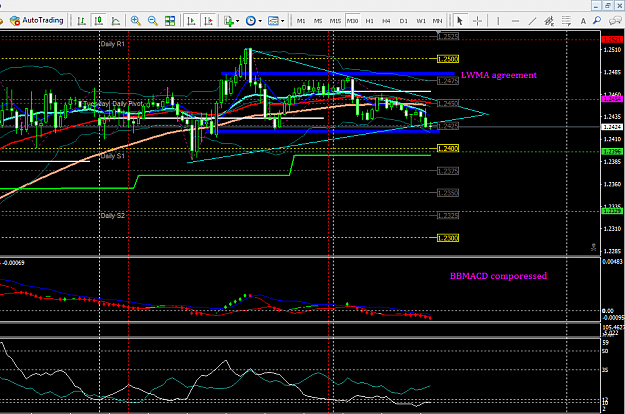Tile chart windows with grid icon
The image size is (625, 414).
point(170,21)
